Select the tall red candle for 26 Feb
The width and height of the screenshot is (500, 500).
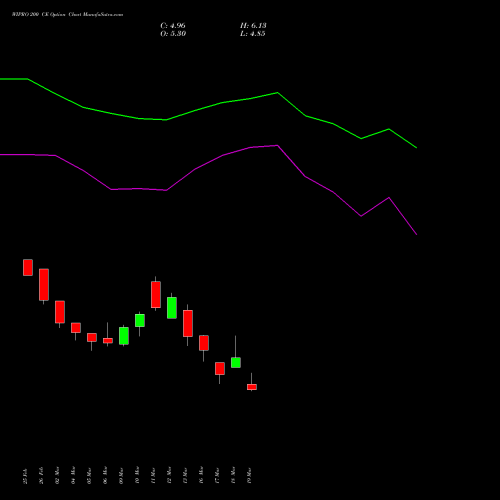tap(44, 285)
